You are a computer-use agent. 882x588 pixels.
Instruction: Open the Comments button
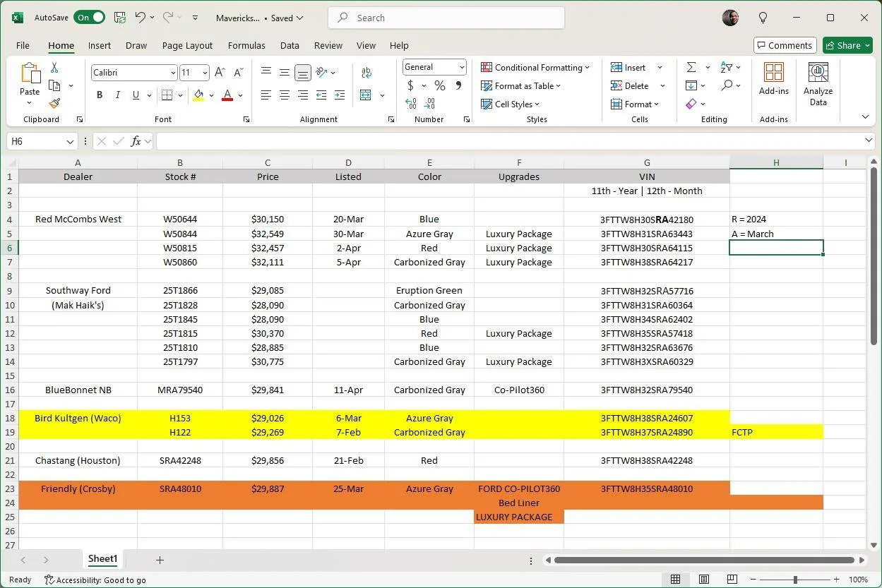(785, 45)
